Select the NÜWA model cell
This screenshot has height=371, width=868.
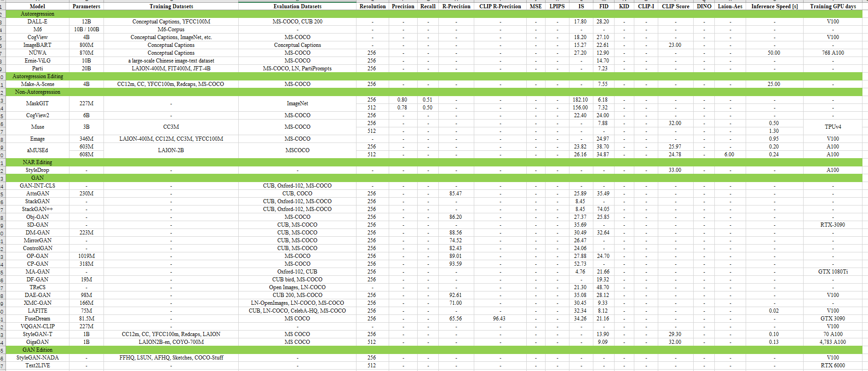pos(38,53)
